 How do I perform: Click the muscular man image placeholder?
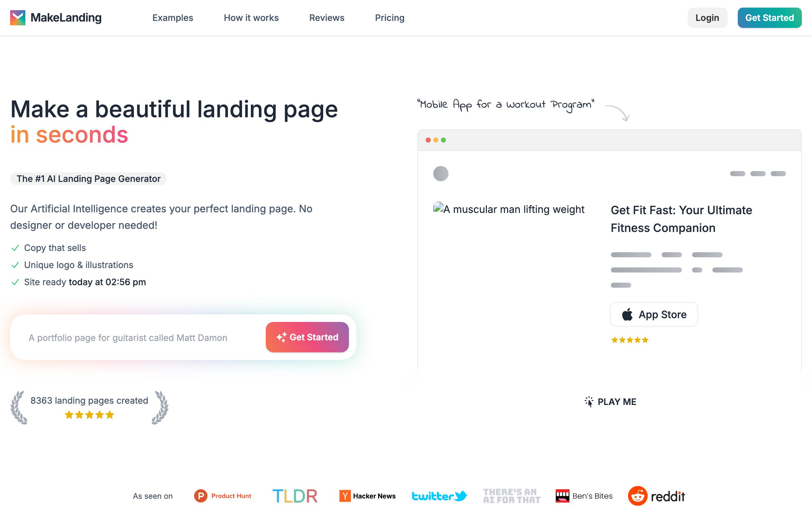point(509,209)
